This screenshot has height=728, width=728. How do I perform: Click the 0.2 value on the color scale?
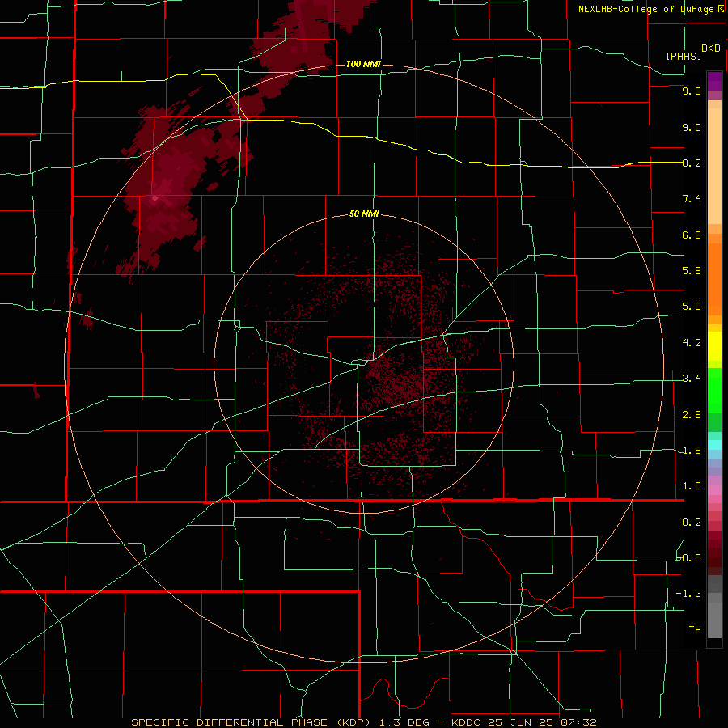pyautogui.click(x=692, y=523)
